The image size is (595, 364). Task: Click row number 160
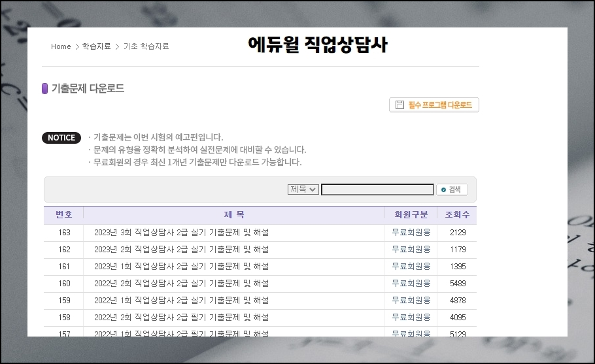tap(65, 284)
